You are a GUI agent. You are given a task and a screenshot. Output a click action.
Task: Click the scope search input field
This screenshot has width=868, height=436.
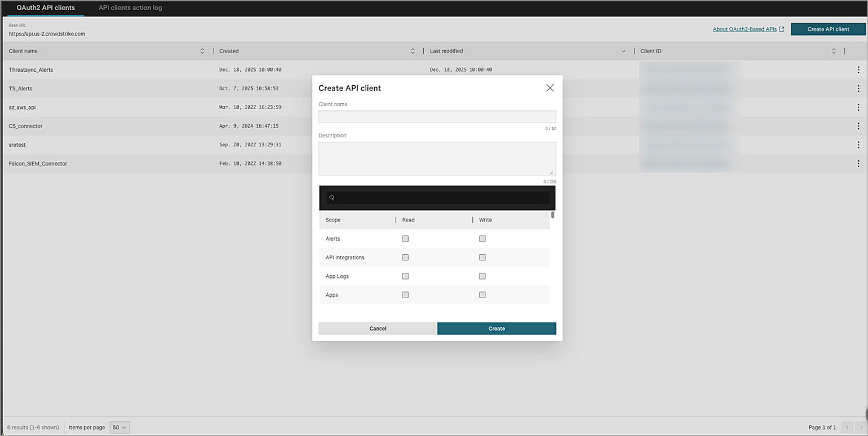click(437, 198)
